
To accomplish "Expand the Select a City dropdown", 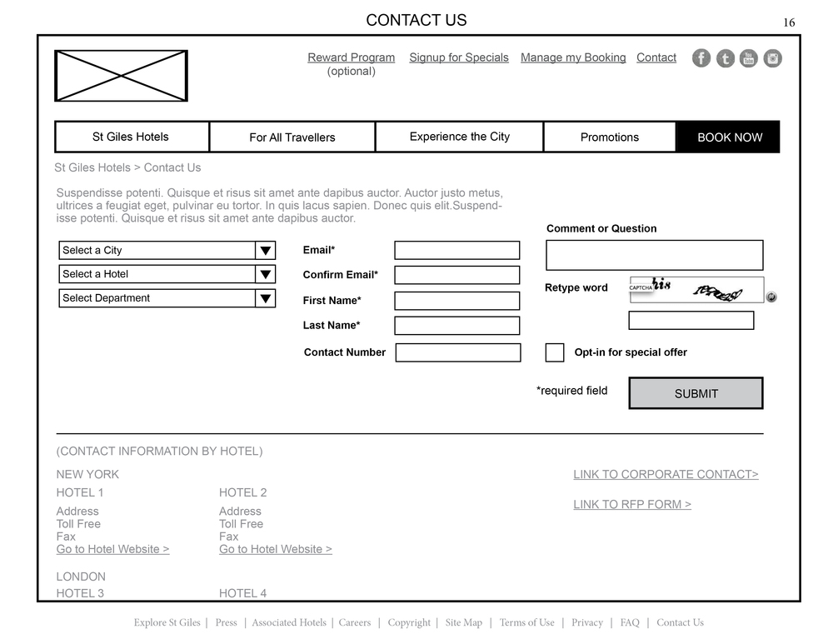I will pyautogui.click(x=167, y=250).
